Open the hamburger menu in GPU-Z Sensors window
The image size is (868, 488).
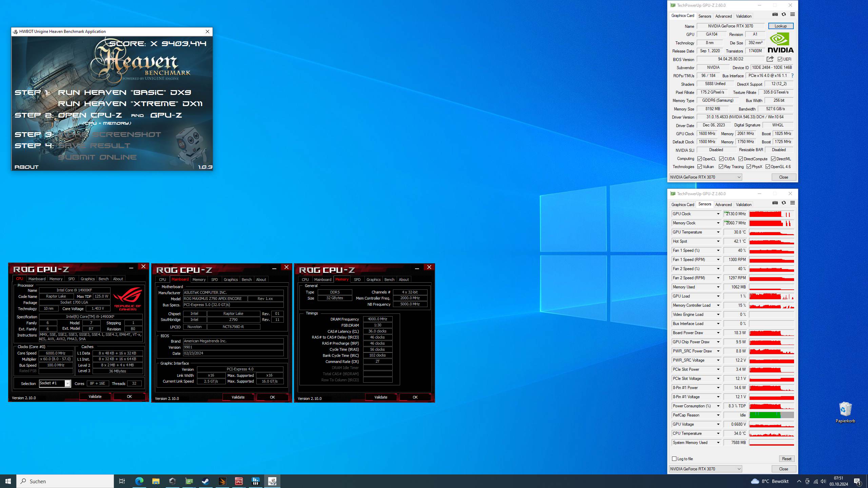tap(792, 203)
